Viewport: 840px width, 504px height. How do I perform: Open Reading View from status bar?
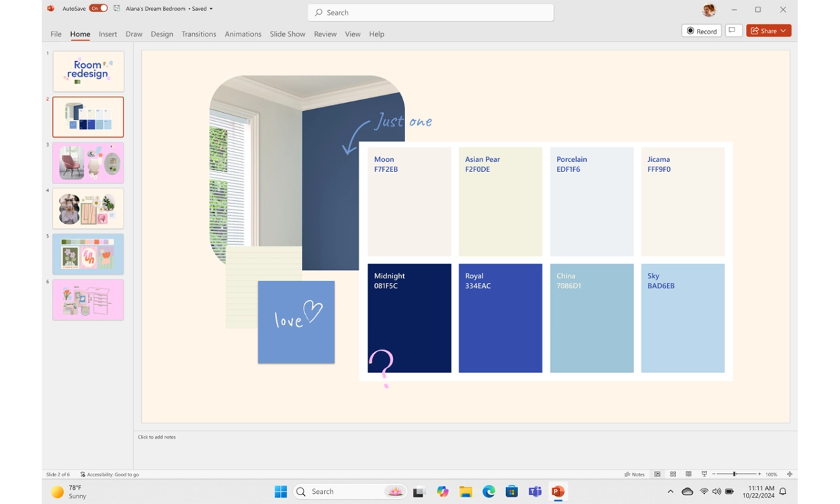(688, 474)
